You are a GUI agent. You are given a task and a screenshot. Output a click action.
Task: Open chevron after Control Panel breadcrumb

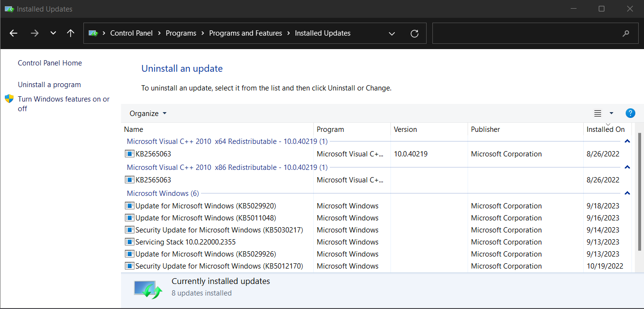click(x=160, y=33)
